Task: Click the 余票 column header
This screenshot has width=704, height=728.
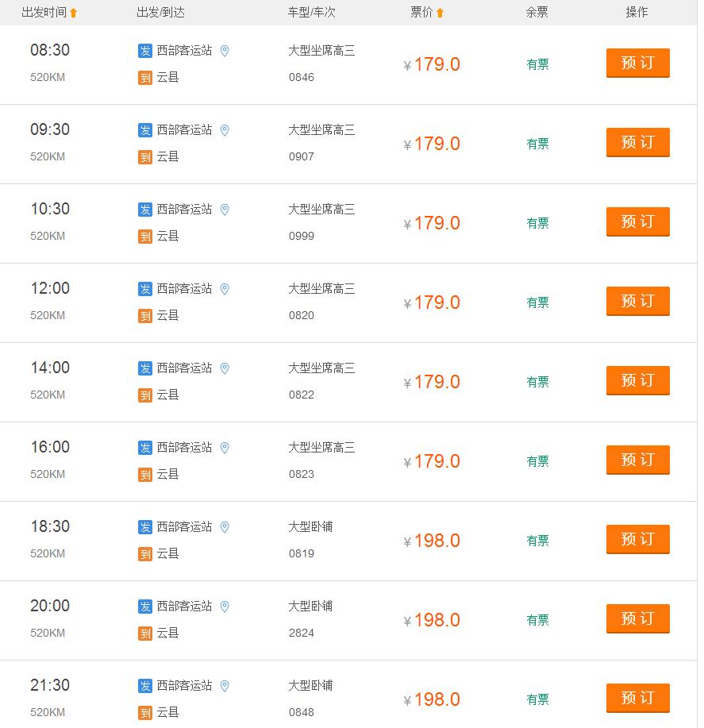Action: point(537,13)
